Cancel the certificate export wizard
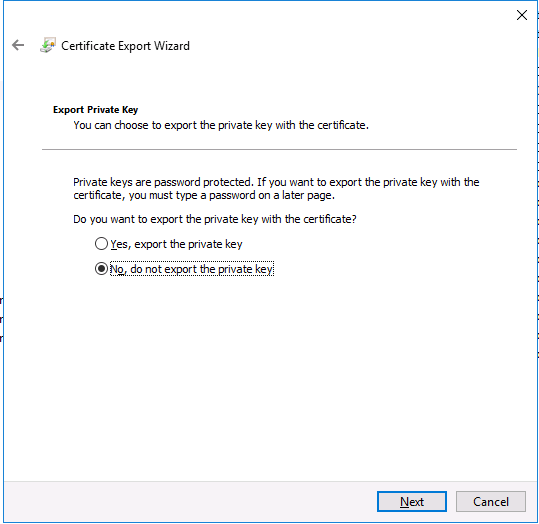 point(491,502)
